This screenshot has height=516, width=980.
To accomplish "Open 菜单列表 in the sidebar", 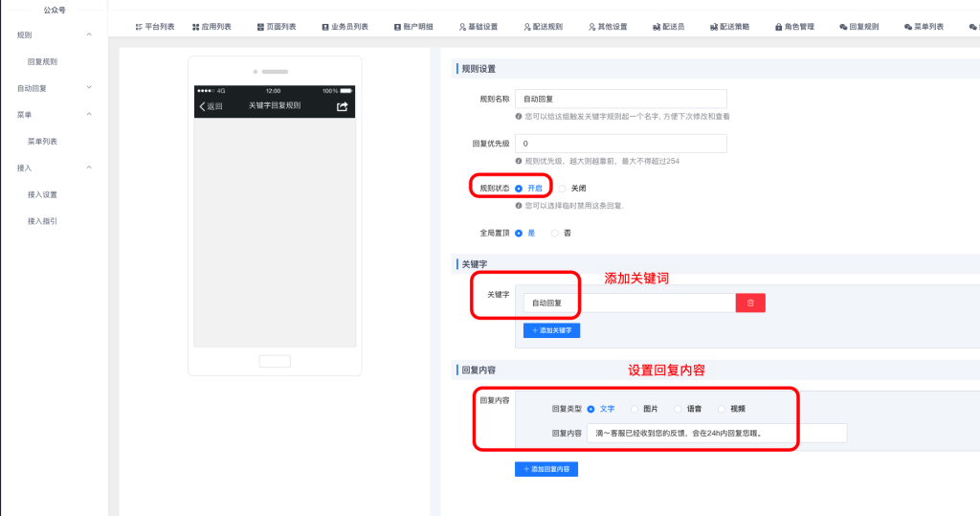I will pyautogui.click(x=42, y=142).
